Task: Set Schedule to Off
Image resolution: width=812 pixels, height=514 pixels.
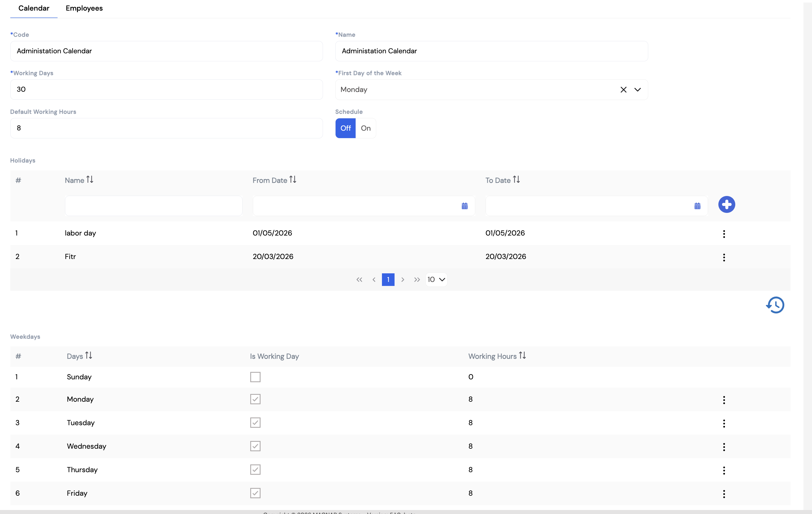Action: (x=345, y=128)
